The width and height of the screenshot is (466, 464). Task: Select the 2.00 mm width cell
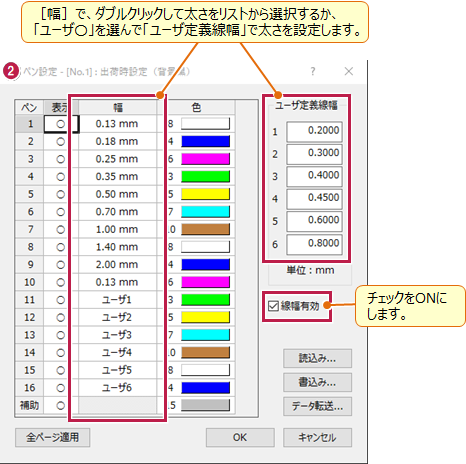117,265
